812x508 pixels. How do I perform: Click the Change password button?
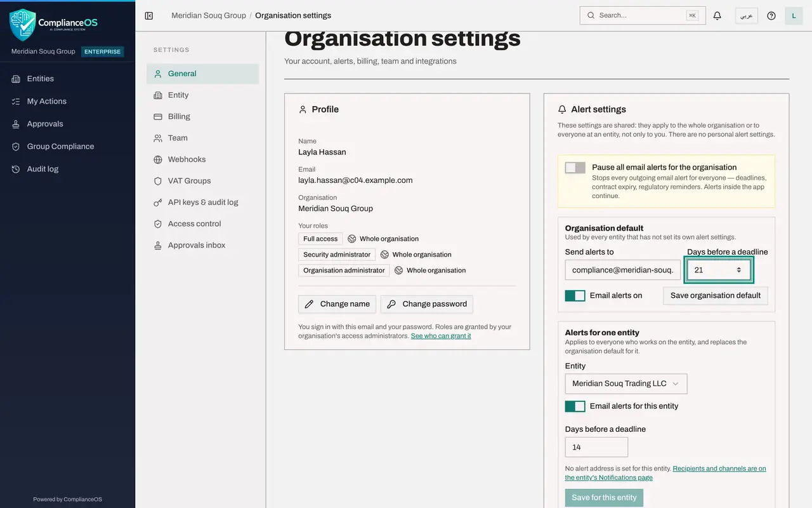coord(427,304)
